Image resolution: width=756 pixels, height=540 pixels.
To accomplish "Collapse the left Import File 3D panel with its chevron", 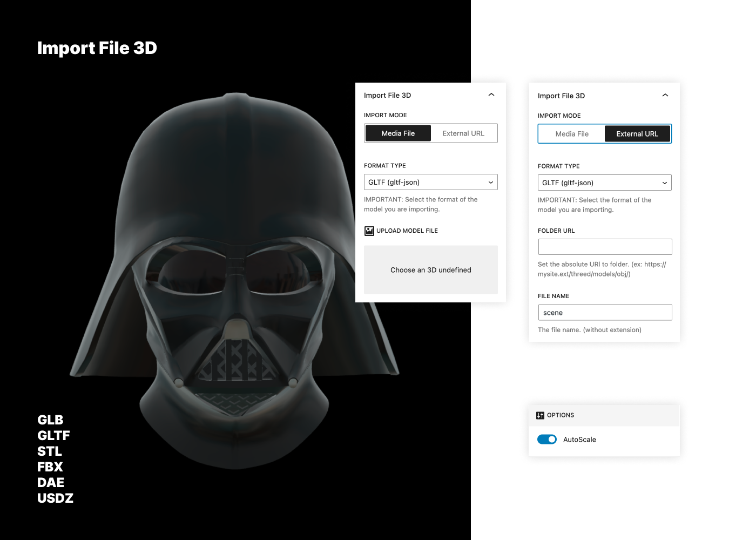I will click(491, 94).
